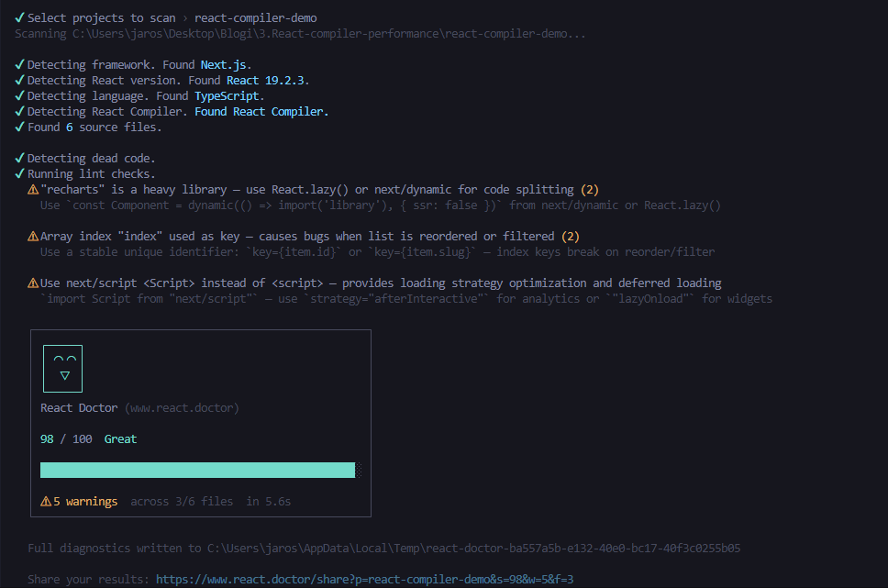Click the checkmark beside 'Detecting framework'
Image resolution: width=888 pixels, height=588 pixels.
(19, 65)
